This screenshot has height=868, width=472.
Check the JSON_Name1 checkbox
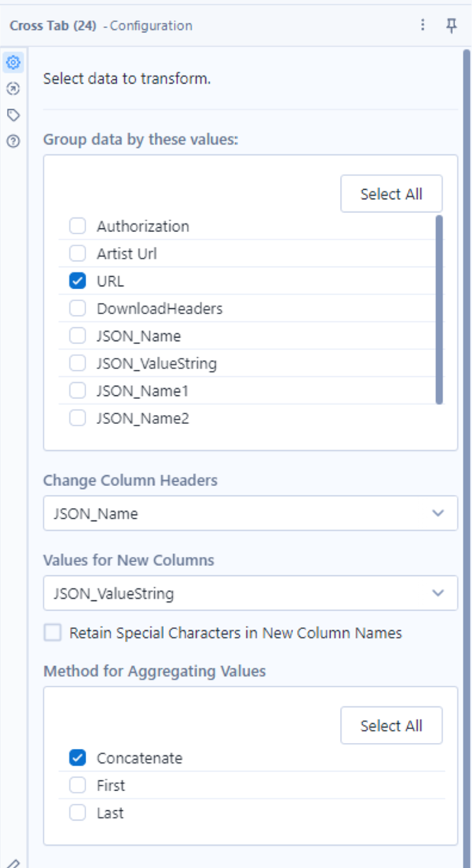point(78,391)
